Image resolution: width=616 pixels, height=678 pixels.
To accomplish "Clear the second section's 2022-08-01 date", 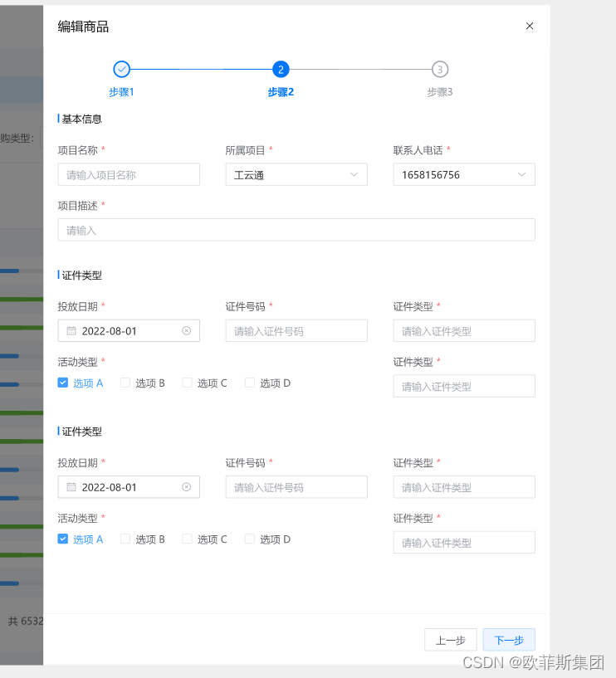I will click(x=187, y=487).
